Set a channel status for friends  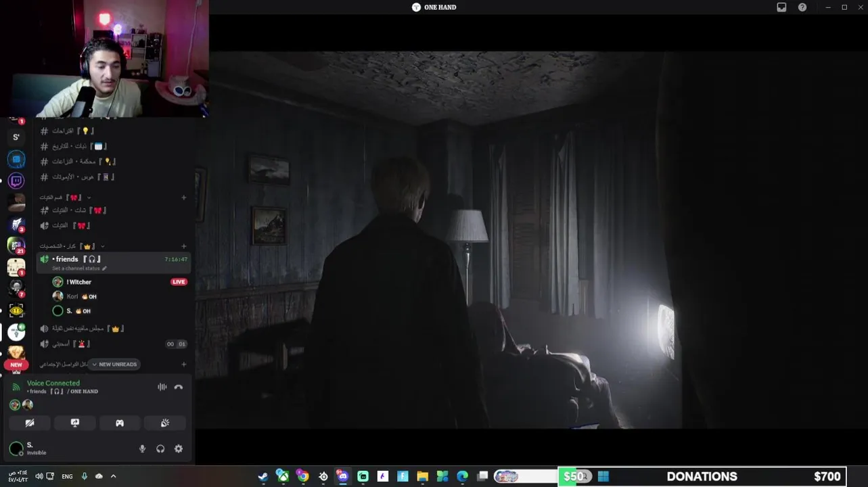(79, 269)
